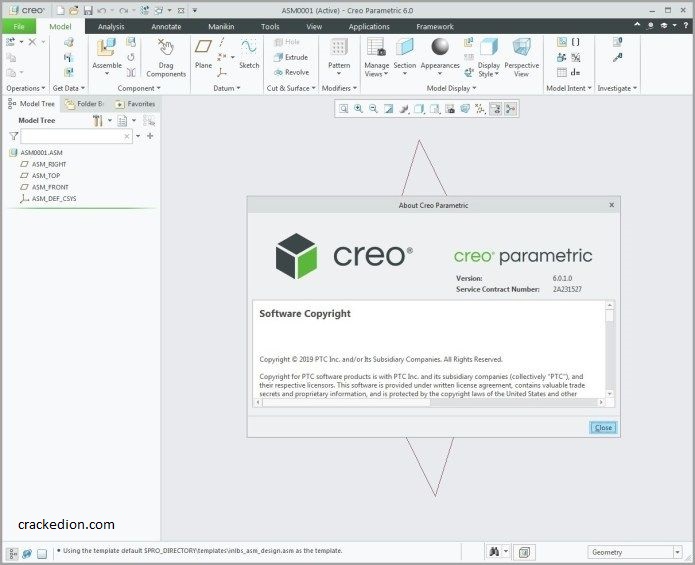Click the Model Tree search input field
The image size is (695, 565).
tap(76, 136)
